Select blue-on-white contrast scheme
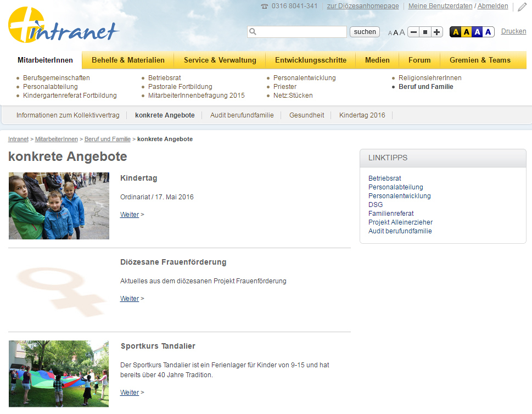Viewport: 532px width, 414px height. coord(488,32)
